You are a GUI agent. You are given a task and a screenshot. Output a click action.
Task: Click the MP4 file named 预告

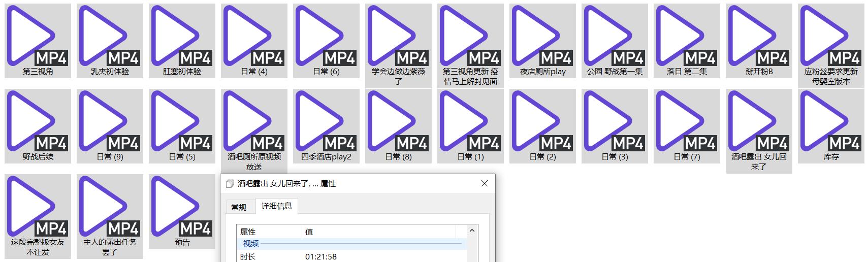click(182, 211)
